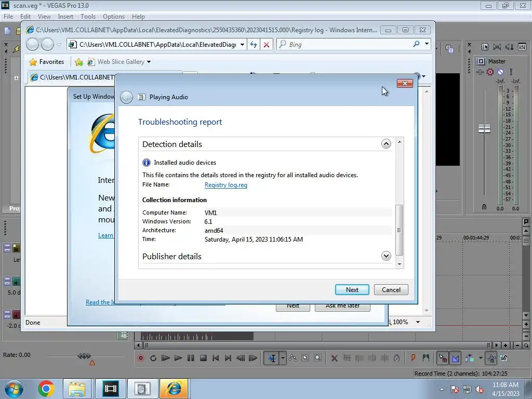Click the Lock event padlock icon
The height and width of the screenshot is (399, 532).
(396, 358)
